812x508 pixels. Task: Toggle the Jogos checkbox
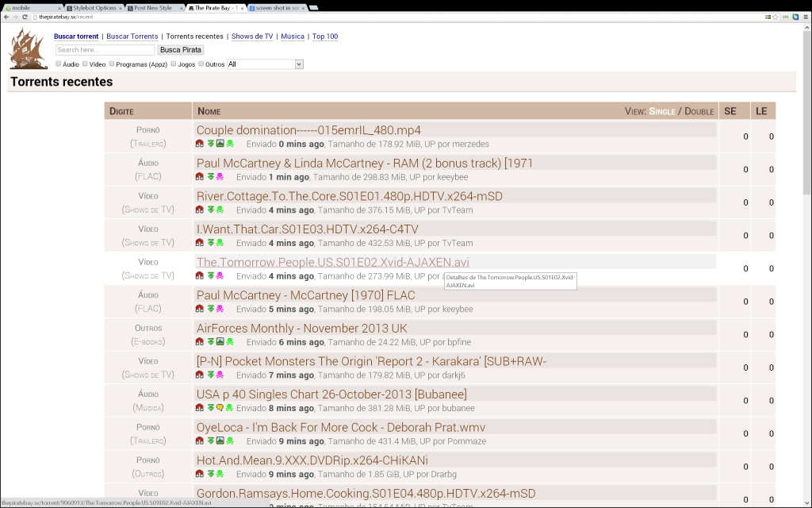coord(174,63)
